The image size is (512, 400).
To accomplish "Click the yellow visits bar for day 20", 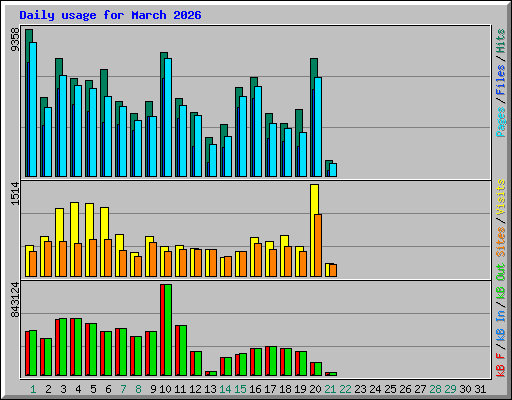I will [x=314, y=230].
